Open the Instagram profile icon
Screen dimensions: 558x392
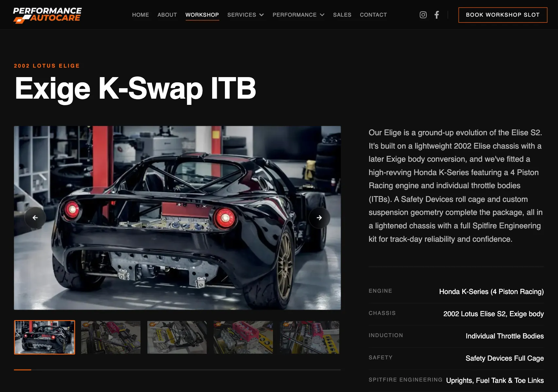coord(423,15)
